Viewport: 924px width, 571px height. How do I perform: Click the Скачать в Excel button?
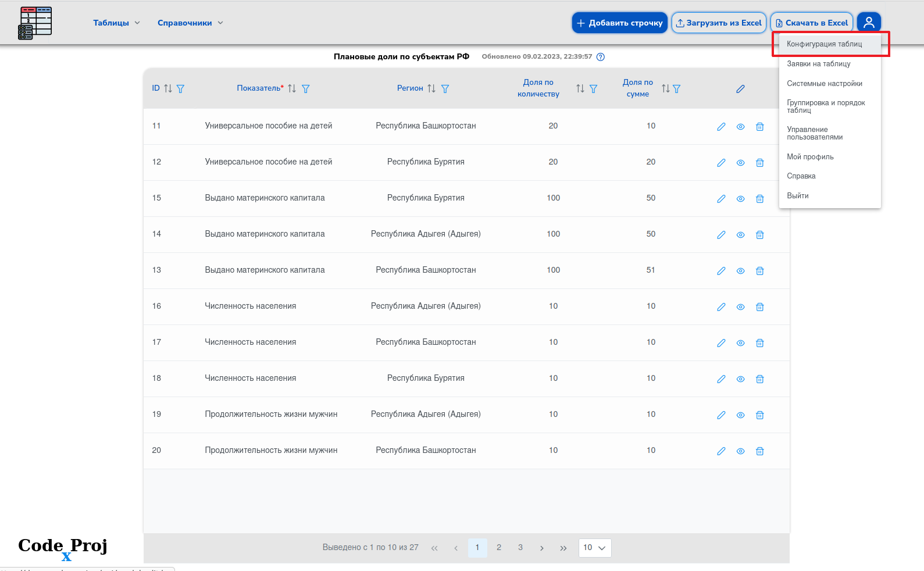pyautogui.click(x=812, y=23)
